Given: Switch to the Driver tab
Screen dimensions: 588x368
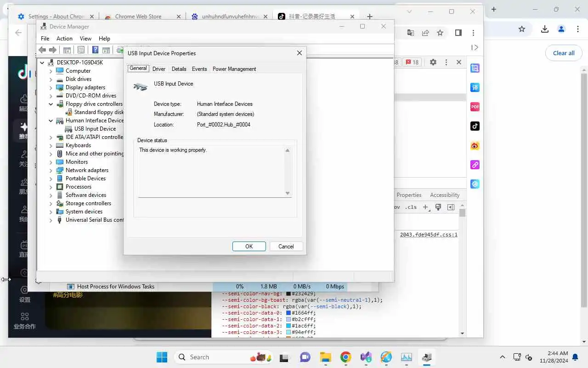Looking at the screenshot, I should 159,69.
